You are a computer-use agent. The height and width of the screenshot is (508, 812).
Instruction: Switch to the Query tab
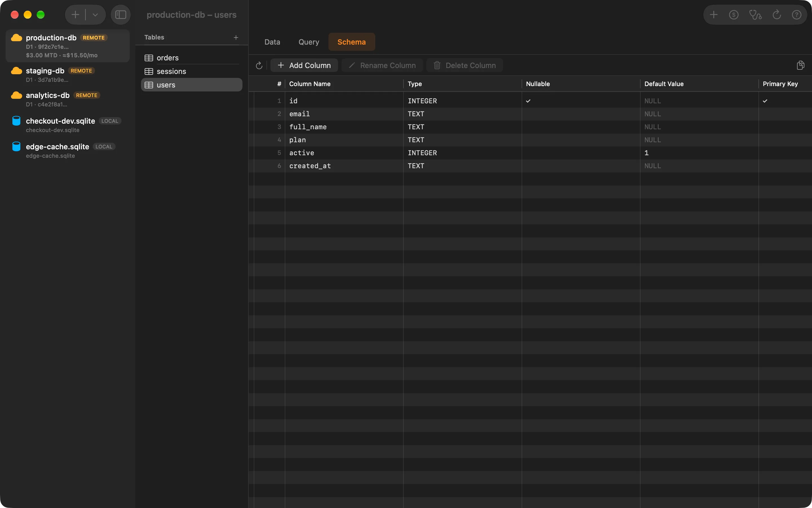point(309,42)
